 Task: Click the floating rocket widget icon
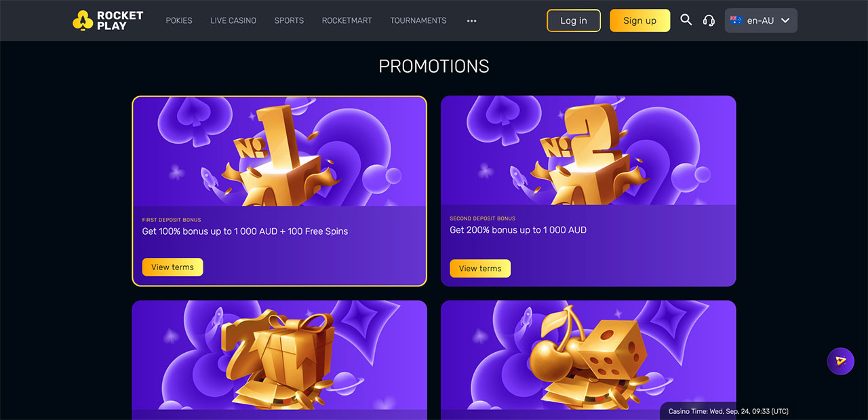pos(841,361)
